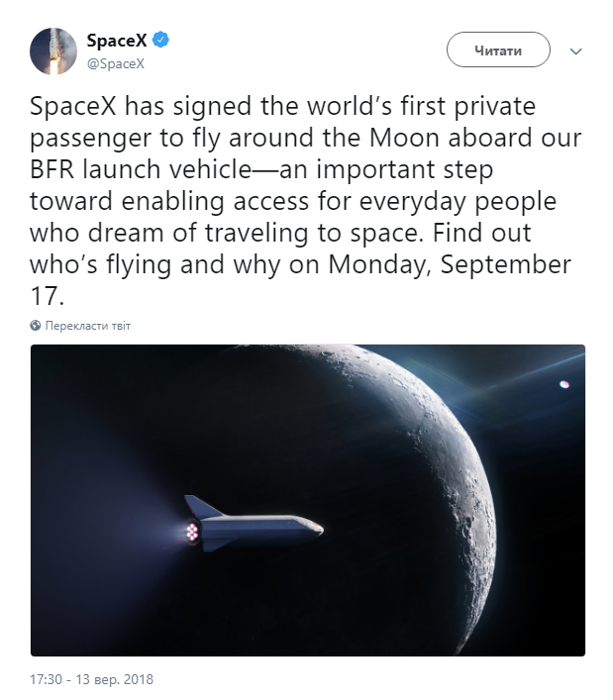This screenshot has height=700, width=613.
Task: Click the SpaceX profile avatar
Action: click(x=53, y=51)
